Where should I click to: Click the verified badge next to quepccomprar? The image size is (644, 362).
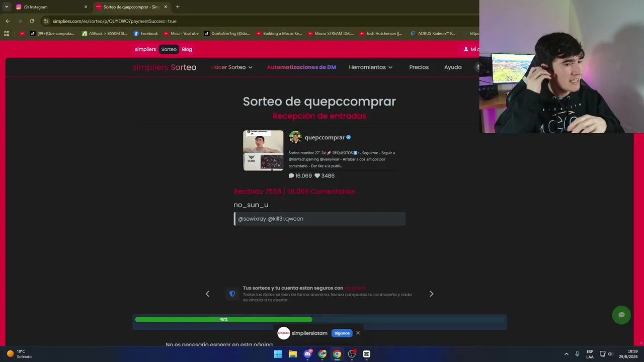coord(349,137)
